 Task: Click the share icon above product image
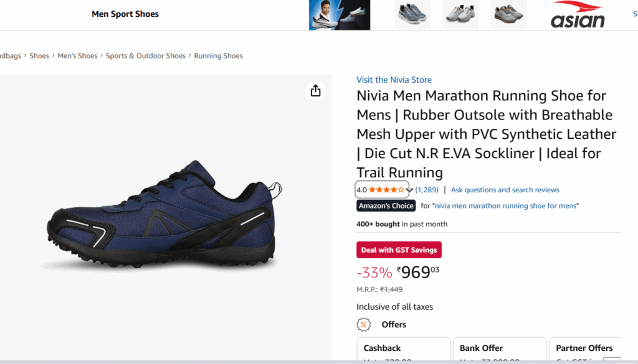click(x=315, y=91)
